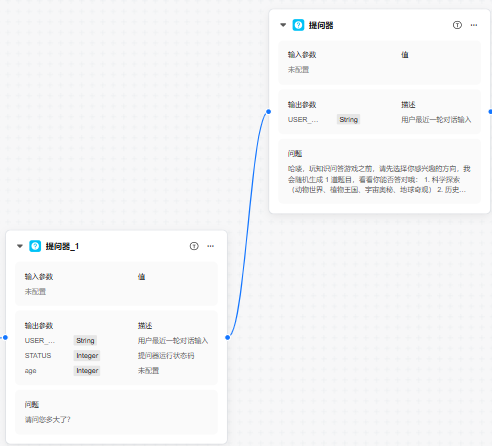Open the long question text in 提问器 node

coord(379,179)
